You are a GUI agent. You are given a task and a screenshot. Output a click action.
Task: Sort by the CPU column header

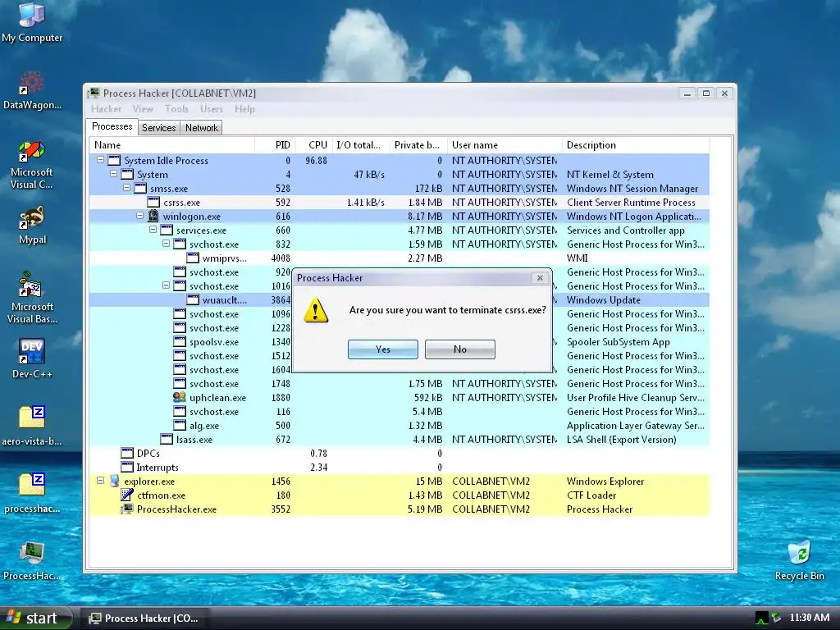pos(313,145)
